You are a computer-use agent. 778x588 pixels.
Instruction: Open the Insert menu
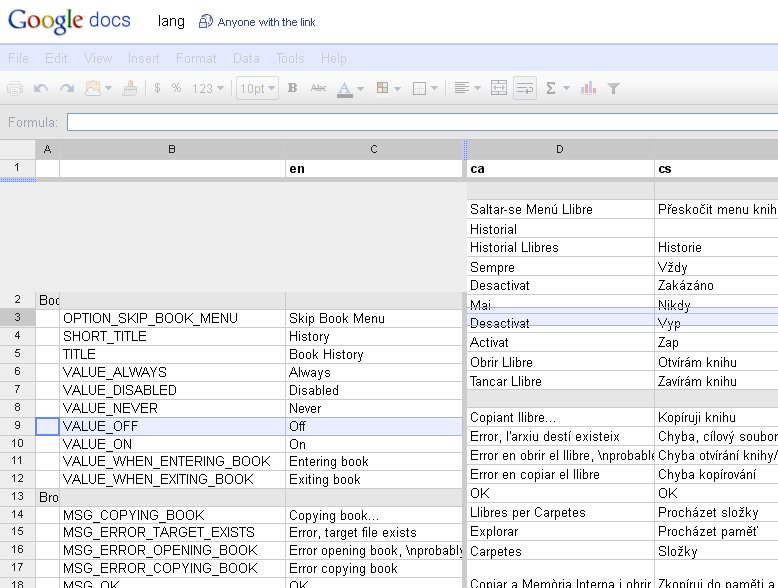tap(143, 59)
